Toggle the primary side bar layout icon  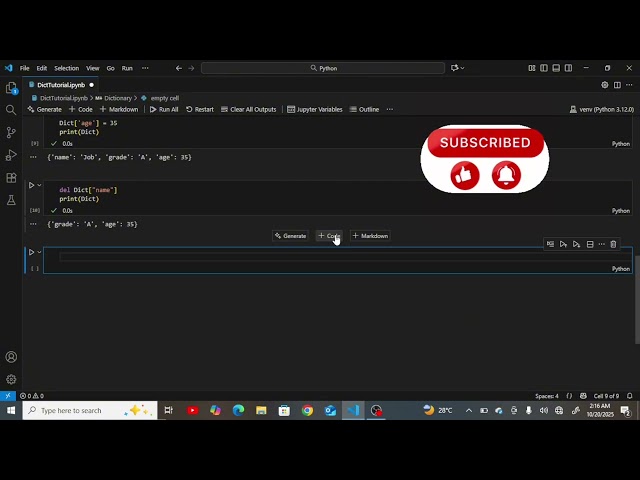(544, 68)
